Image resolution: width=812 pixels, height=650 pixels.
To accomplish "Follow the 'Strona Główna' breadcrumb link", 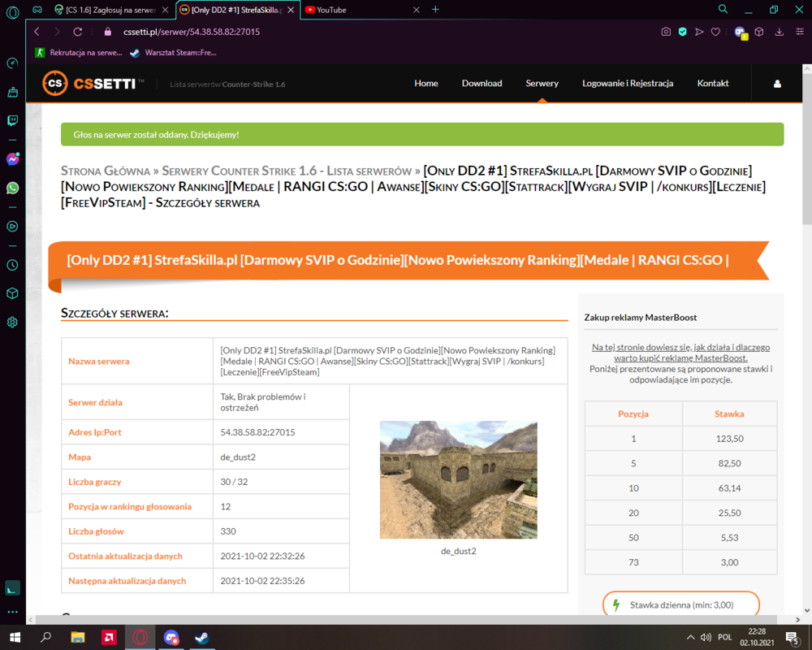I will [x=105, y=171].
